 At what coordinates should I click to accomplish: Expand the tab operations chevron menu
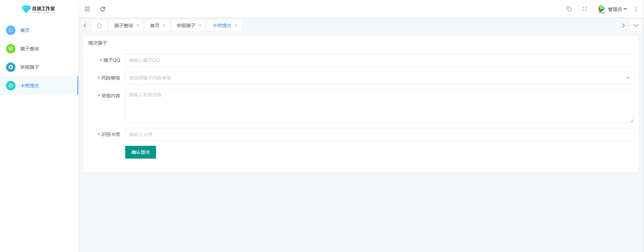[x=635, y=26]
